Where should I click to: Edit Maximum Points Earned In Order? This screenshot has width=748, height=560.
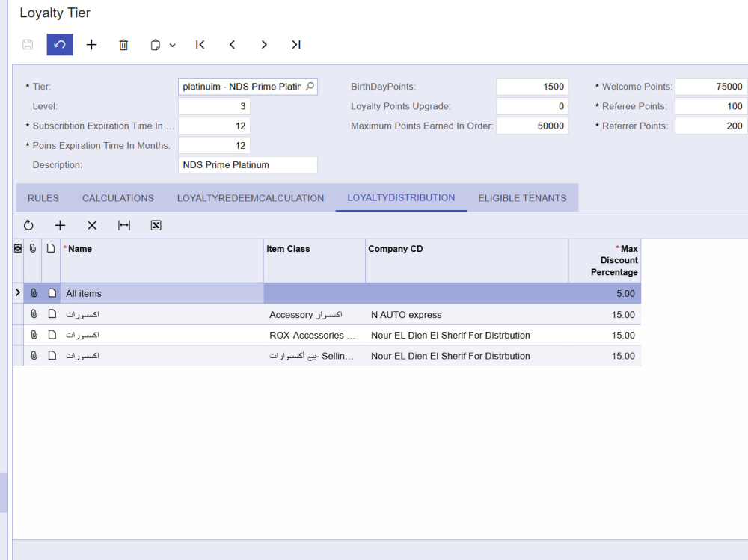(533, 126)
